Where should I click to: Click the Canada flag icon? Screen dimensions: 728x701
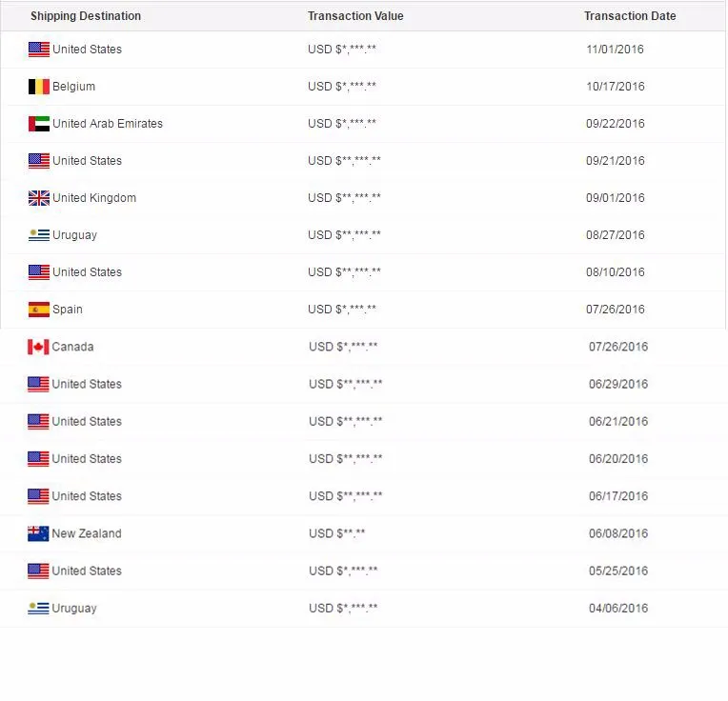click(38, 347)
